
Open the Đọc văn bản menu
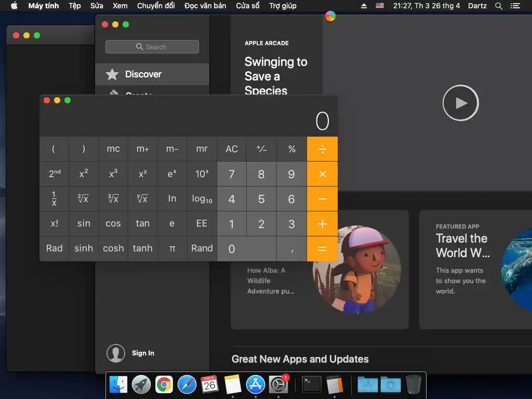coord(205,6)
